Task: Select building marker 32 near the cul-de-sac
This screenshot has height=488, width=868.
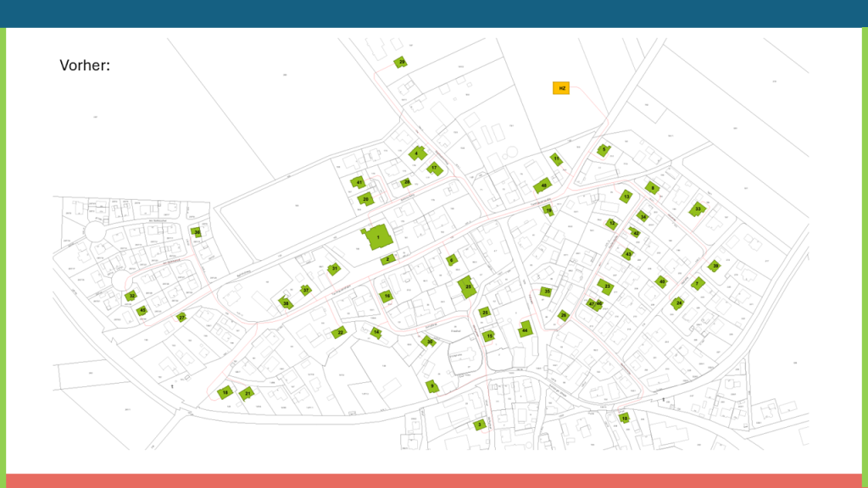Action: click(x=131, y=296)
